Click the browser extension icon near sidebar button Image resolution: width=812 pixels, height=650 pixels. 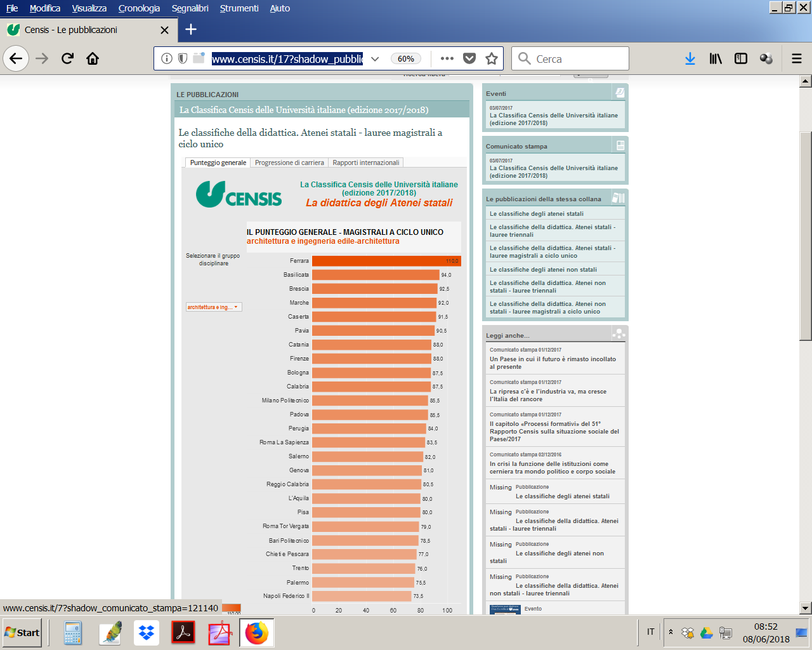click(766, 58)
